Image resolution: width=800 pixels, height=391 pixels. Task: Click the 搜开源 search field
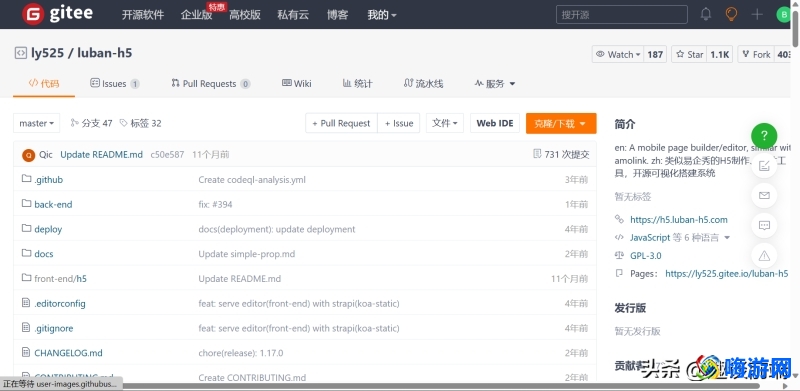point(622,15)
